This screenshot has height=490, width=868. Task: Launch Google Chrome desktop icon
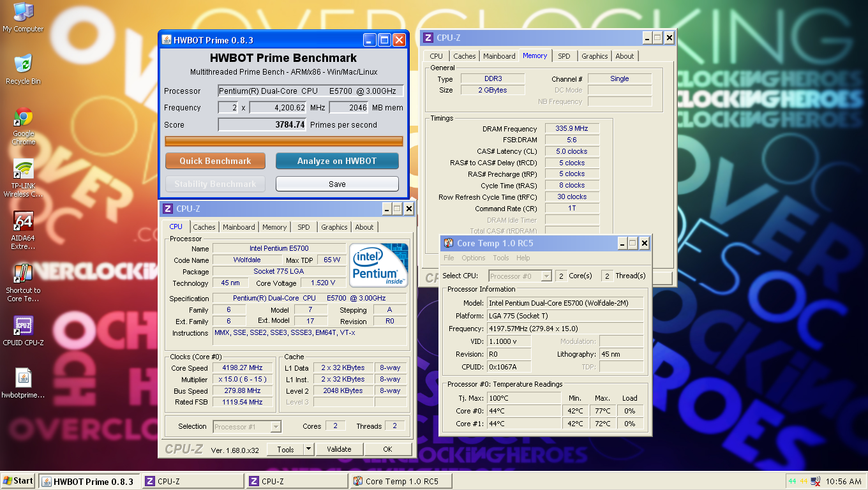pos(24,126)
